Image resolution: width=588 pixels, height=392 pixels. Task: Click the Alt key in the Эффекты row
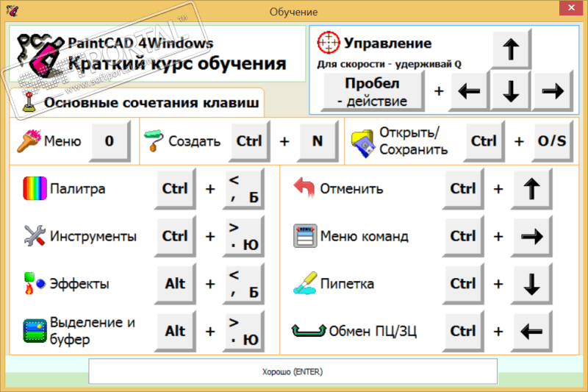pos(175,284)
